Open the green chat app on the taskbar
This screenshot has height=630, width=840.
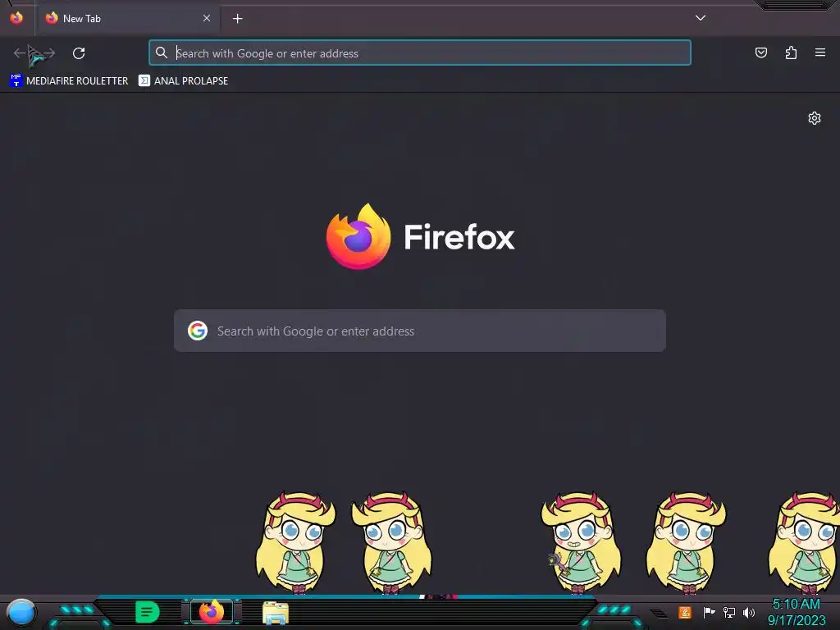[147, 612]
